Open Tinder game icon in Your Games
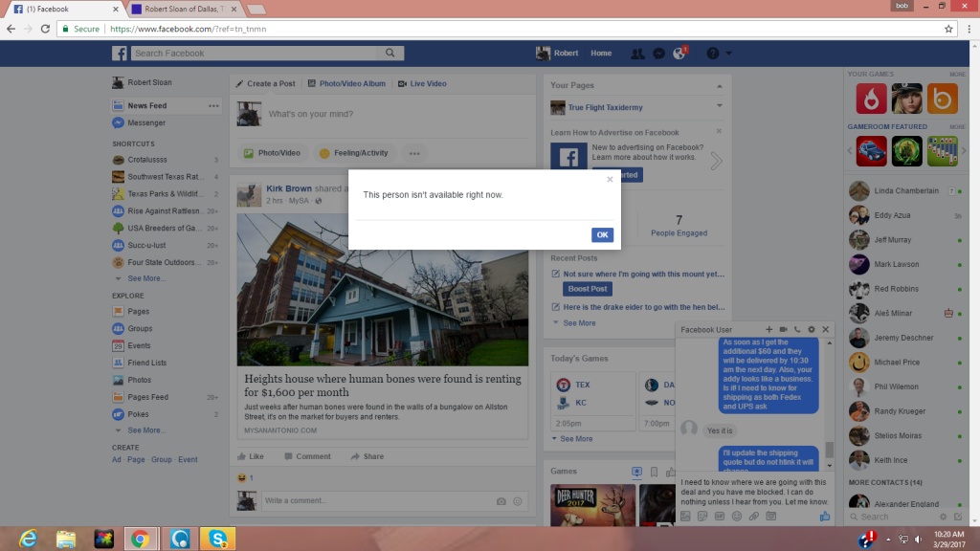Image resolution: width=980 pixels, height=551 pixels. point(871,99)
